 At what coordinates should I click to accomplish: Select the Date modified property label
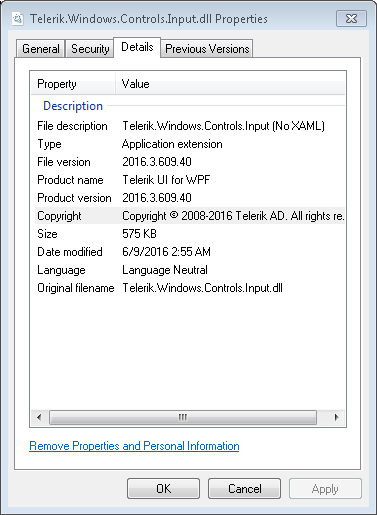click(70, 252)
